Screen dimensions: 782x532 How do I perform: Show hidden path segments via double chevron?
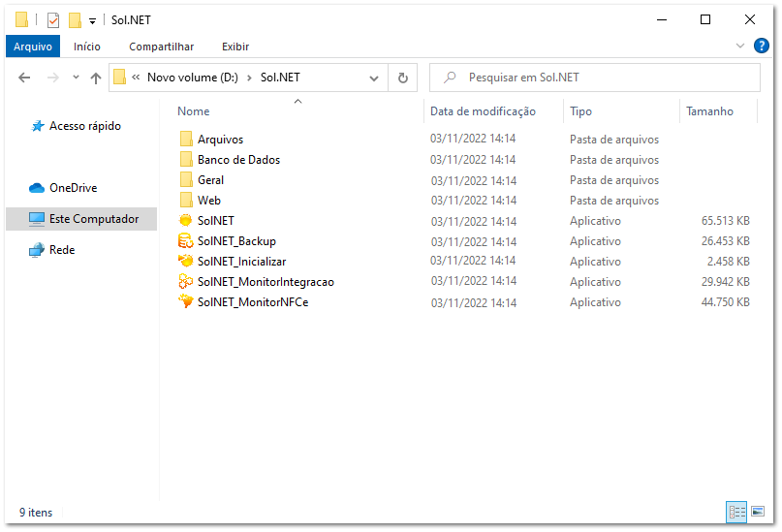[136, 78]
